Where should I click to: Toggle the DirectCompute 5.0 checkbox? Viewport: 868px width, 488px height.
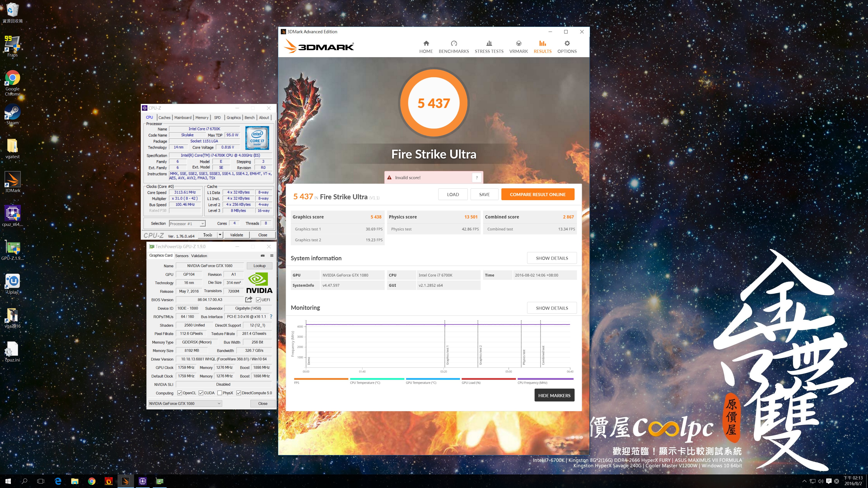[x=238, y=393]
